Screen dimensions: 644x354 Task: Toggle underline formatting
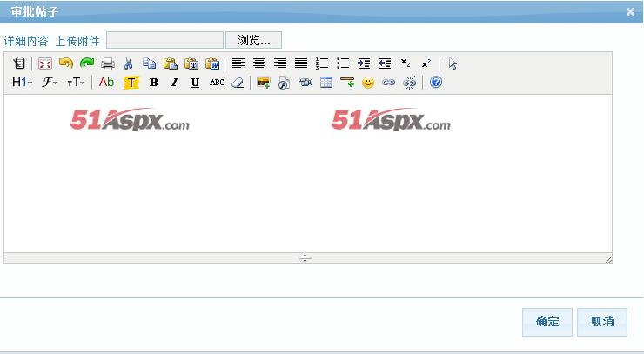click(x=195, y=82)
